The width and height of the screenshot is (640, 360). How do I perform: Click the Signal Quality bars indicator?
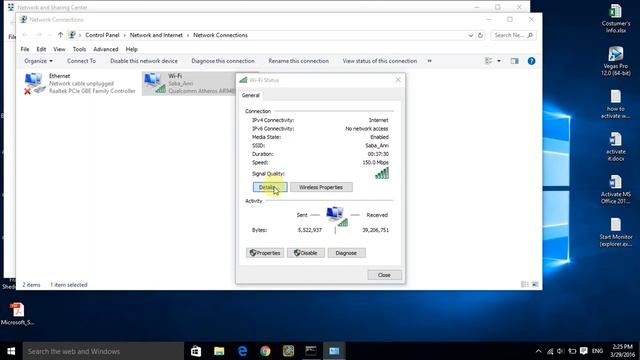point(382,173)
